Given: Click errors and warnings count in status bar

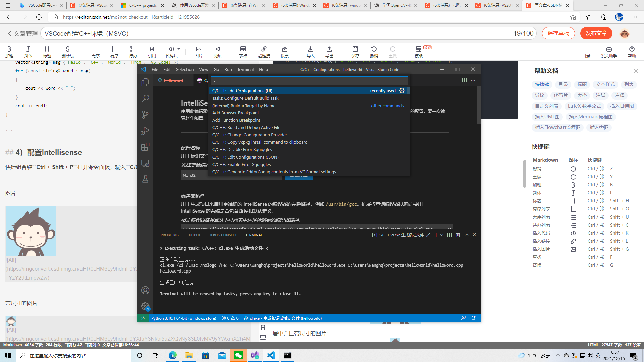Looking at the screenshot, I should (x=230, y=318).
